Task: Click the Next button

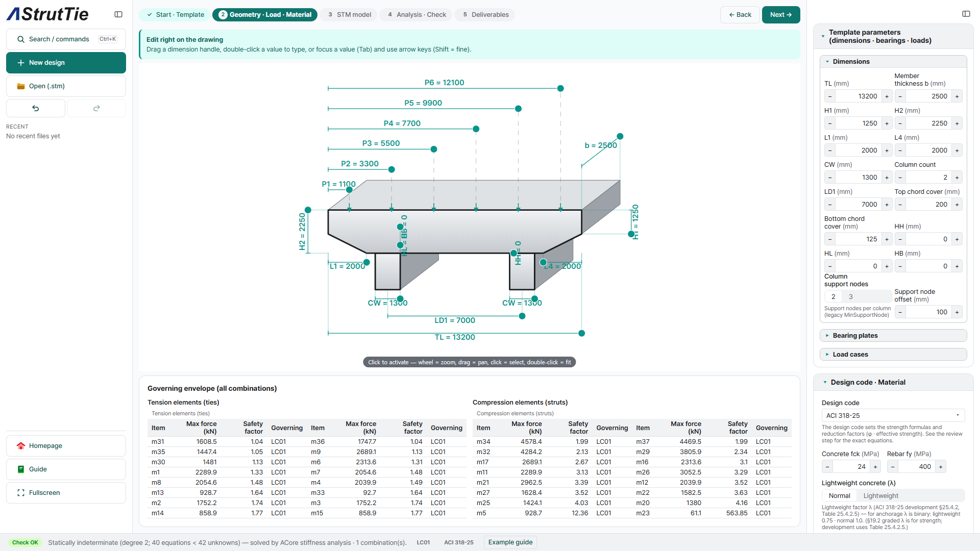Action: [781, 15]
